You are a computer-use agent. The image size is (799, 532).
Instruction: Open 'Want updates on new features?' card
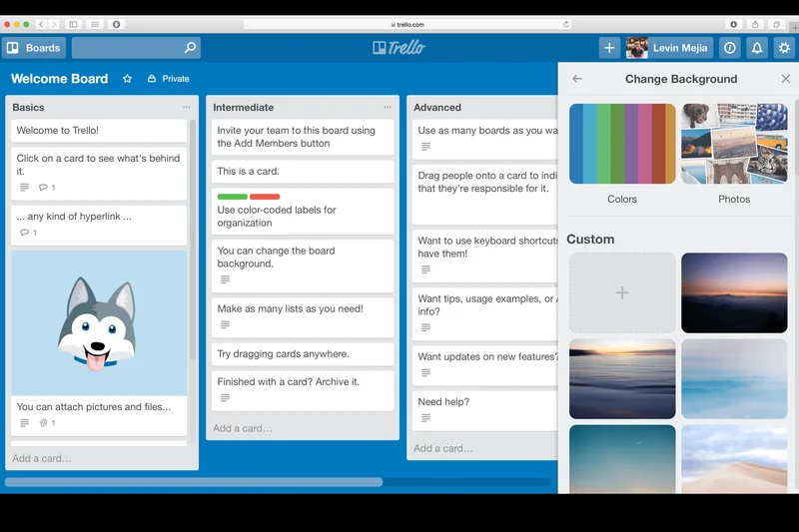pos(485,365)
